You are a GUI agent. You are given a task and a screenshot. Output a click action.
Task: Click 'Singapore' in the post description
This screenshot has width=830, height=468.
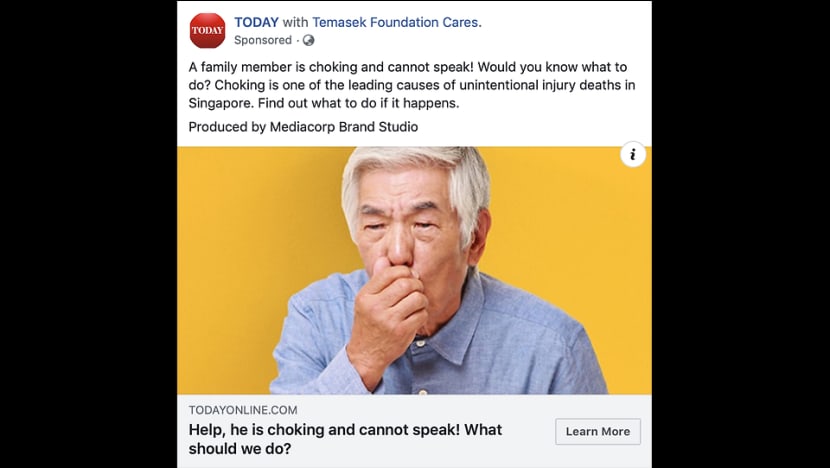pyautogui.click(x=221, y=104)
